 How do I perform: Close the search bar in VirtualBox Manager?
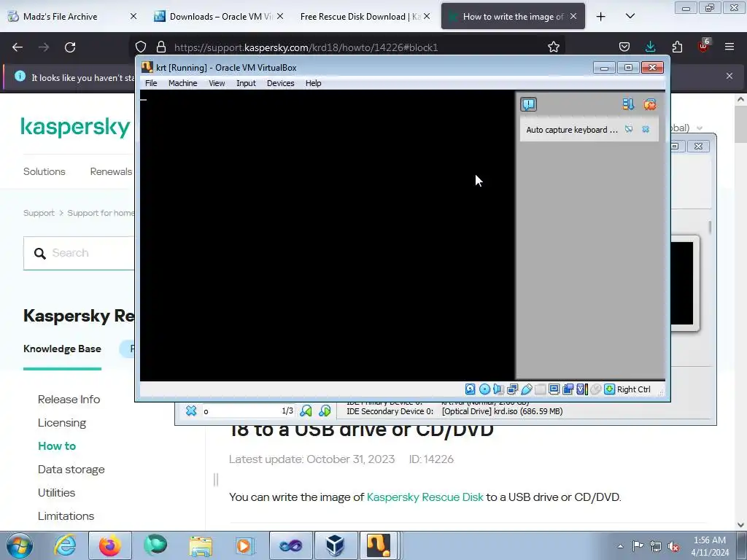(x=191, y=411)
